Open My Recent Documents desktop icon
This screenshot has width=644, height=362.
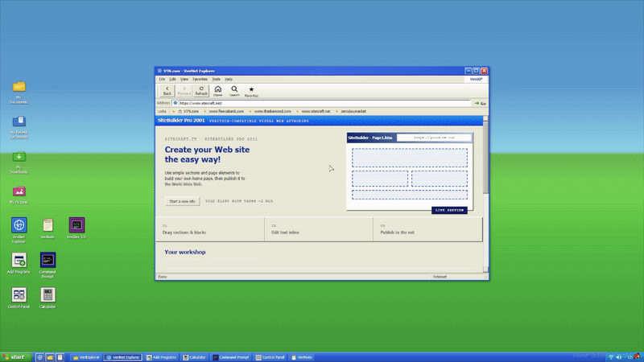19,127
